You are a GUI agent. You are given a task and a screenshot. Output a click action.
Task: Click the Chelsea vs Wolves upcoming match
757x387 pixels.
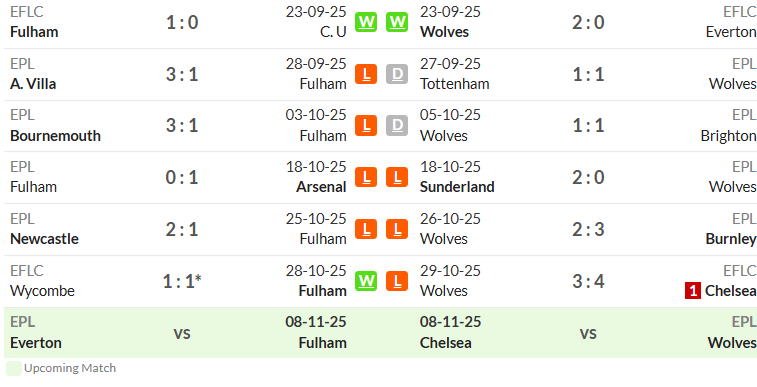tap(588, 333)
